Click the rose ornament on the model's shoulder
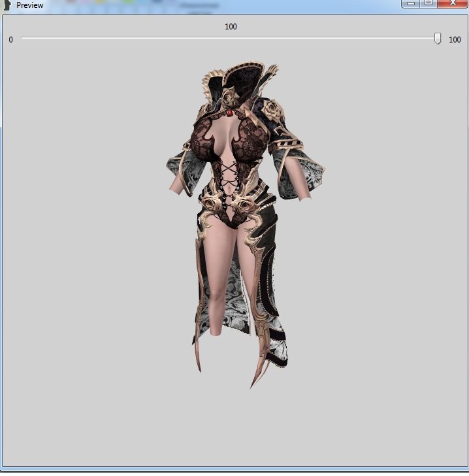The image size is (469, 476). [274, 109]
